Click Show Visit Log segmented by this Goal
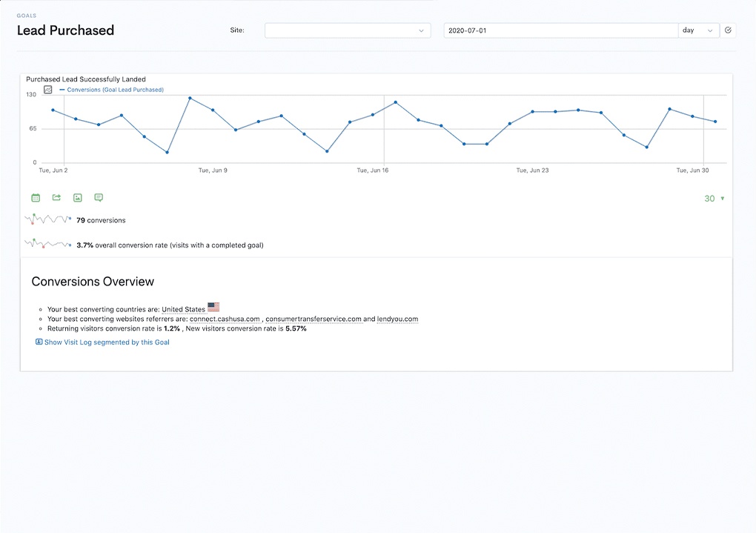 107,342
